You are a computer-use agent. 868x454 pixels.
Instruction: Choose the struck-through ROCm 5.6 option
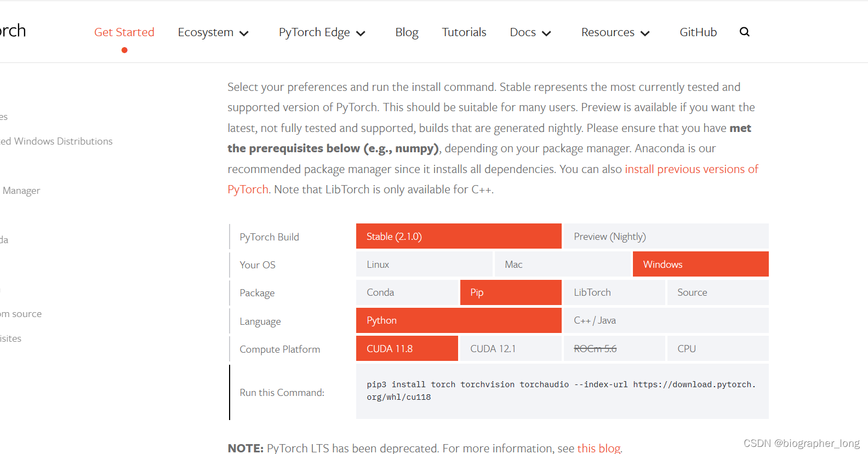pyautogui.click(x=614, y=348)
